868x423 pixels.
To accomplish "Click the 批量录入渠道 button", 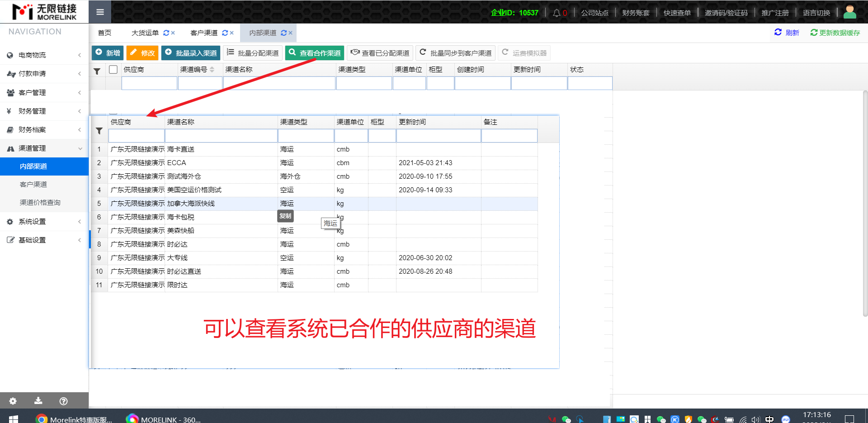I will pos(190,53).
